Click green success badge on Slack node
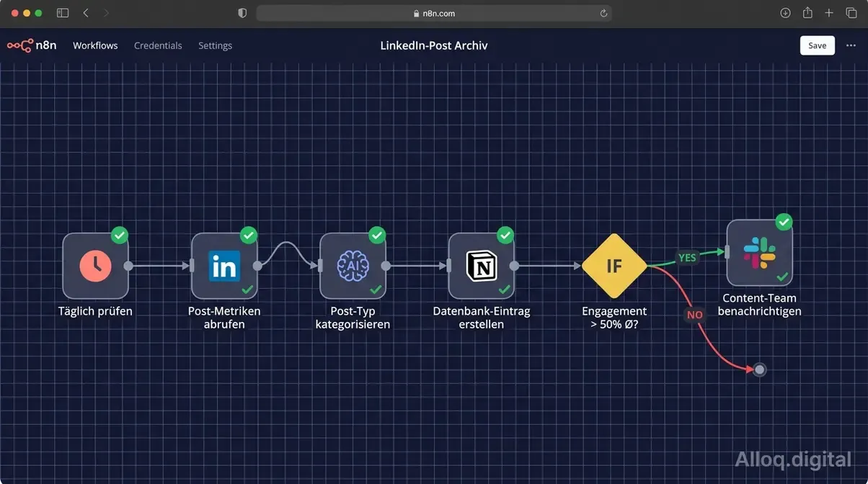 click(784, 222)
